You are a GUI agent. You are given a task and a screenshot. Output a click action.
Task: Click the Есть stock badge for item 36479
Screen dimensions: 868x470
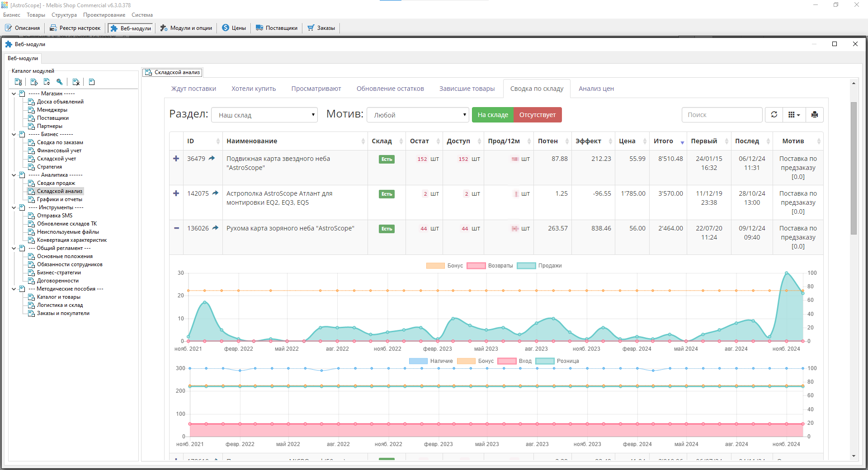coord(387,159)
